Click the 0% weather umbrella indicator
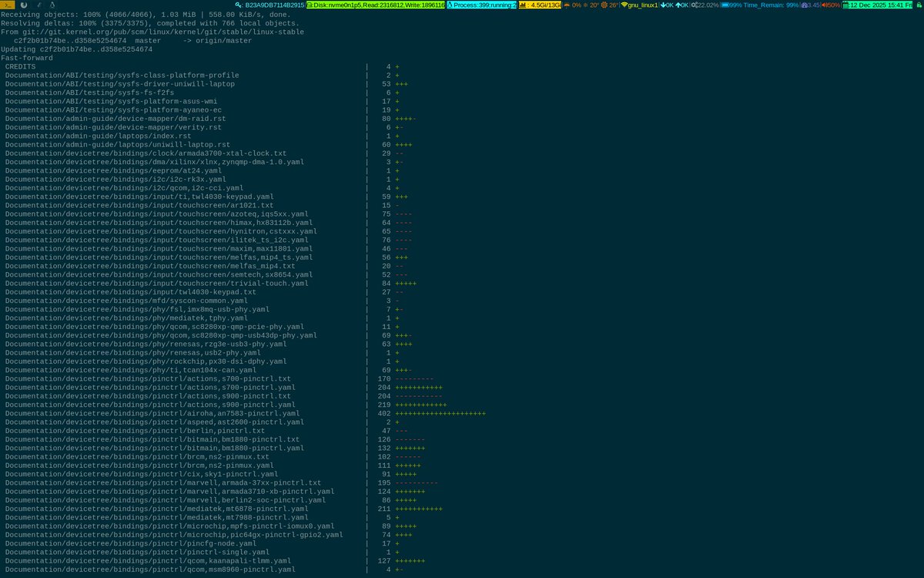Viewport: 924px width, 578px height. click(573, 5)
